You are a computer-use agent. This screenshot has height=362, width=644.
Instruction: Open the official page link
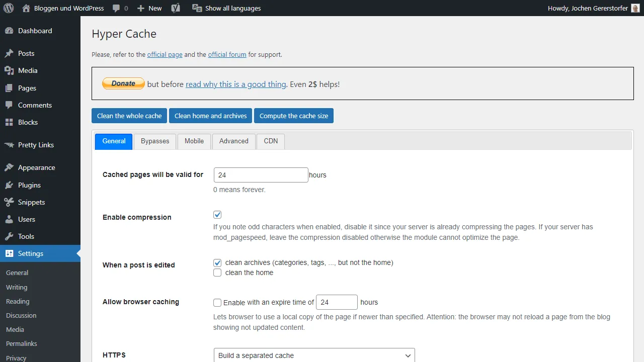pos(165,54)
